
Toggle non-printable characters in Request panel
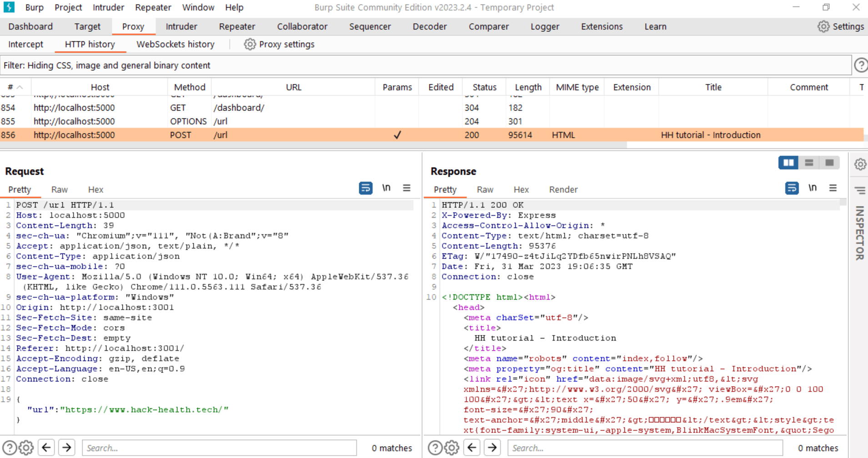click(x=386, y=188)
